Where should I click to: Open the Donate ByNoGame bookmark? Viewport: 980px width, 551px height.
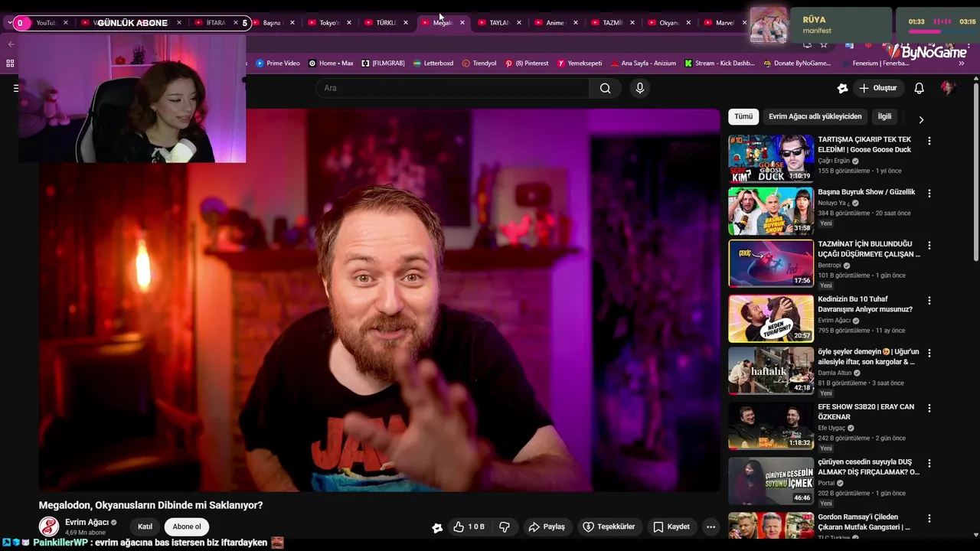797,64
